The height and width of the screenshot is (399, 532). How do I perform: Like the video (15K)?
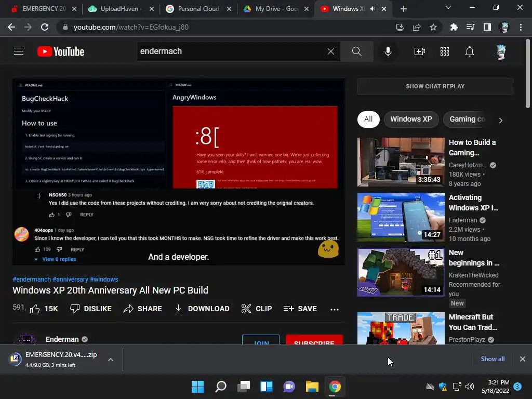[x=44, y=309]
